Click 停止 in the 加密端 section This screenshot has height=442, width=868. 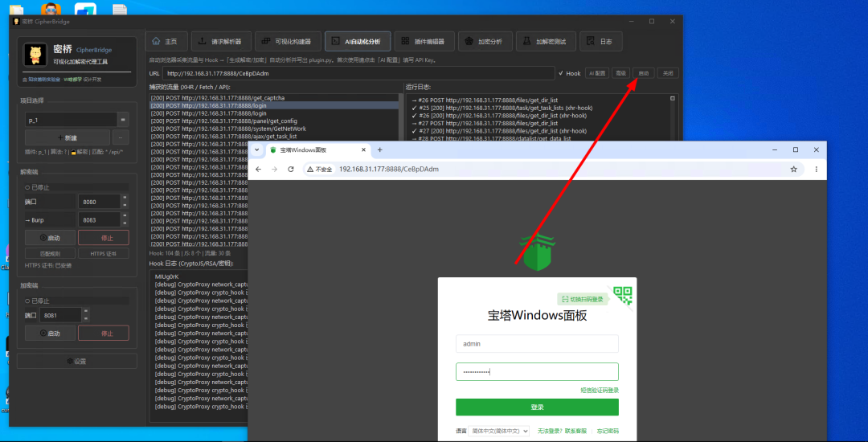point(104,334)
